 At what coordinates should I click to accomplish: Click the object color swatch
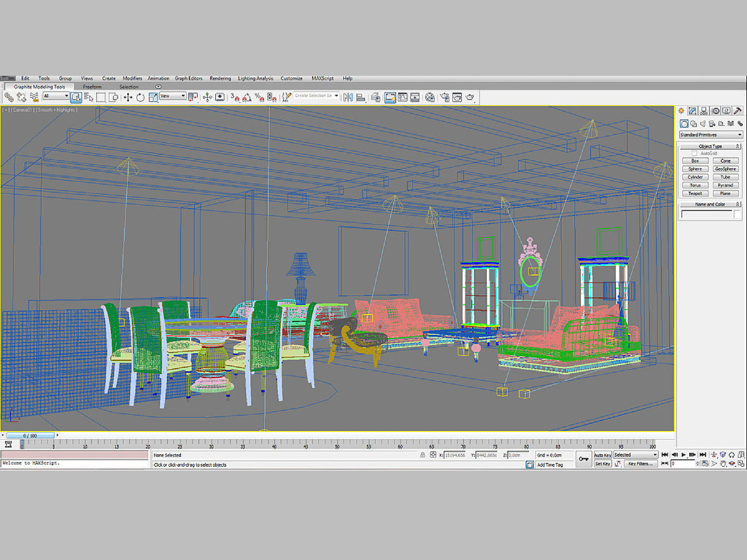pos(737,214)
